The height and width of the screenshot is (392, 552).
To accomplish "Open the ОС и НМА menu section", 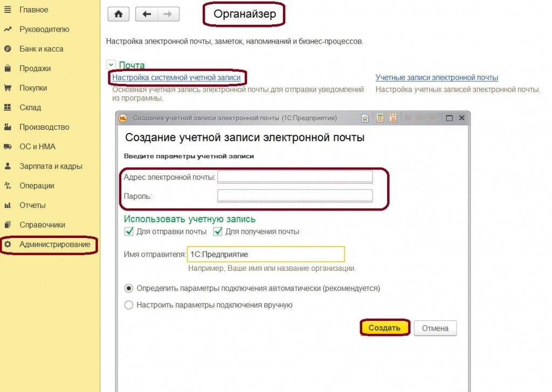I will tap(38, 146).
